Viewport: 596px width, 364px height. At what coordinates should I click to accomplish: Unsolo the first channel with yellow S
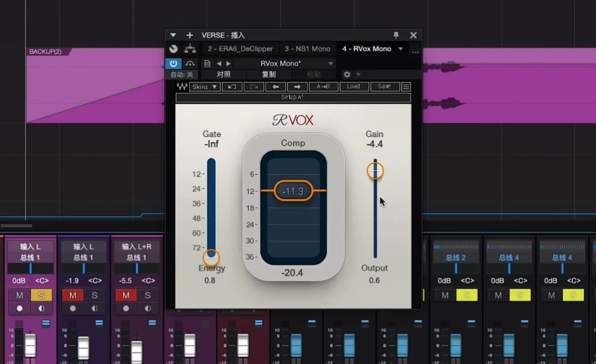[x=41, y=295]
